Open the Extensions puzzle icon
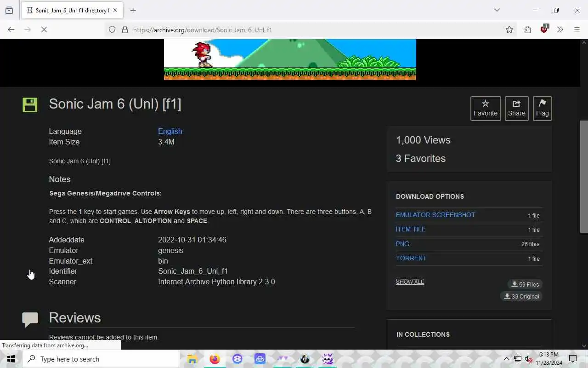588x368 pixels. tap(527, 29)
